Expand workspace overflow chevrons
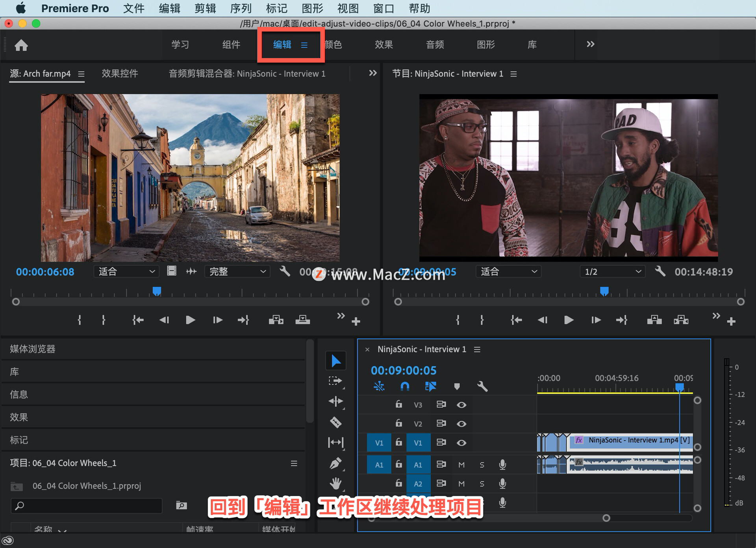The image size is (756, 548). pos(590,44)
